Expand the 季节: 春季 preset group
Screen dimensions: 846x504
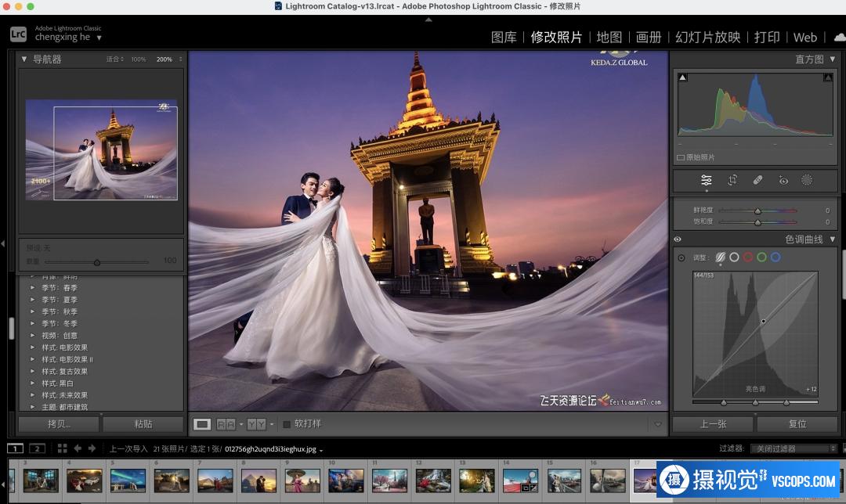[32, 288]
